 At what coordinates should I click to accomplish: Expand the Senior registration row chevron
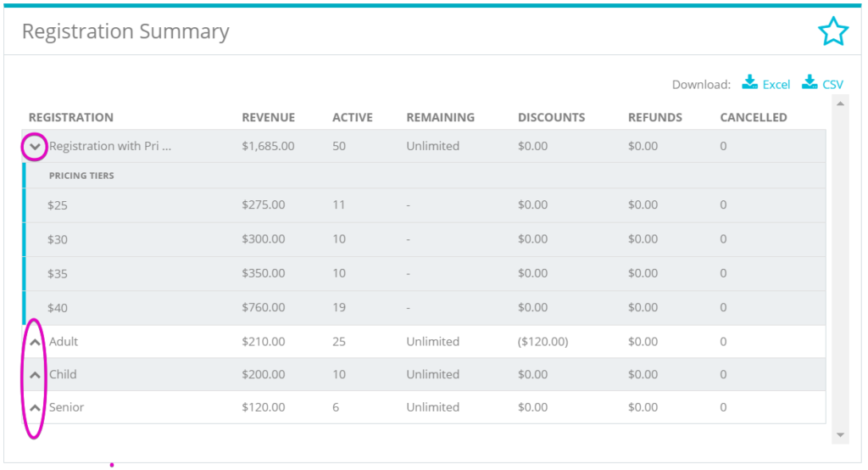pos(35,408)
